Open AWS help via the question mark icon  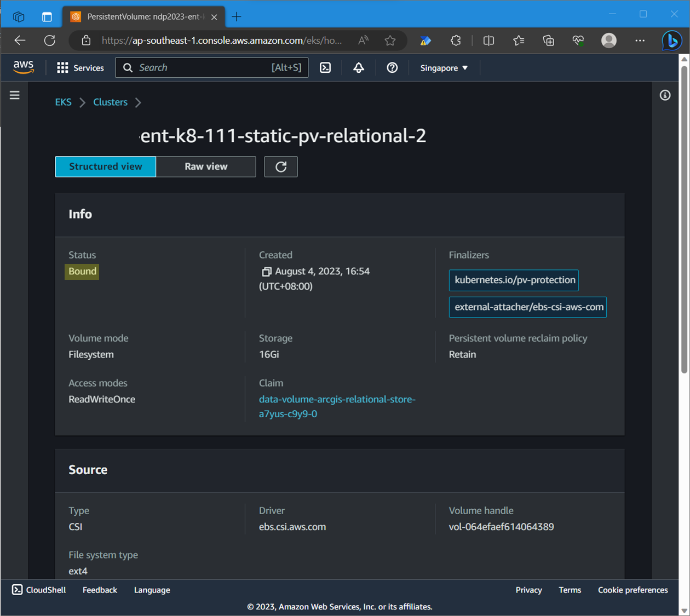pos(392,67)
